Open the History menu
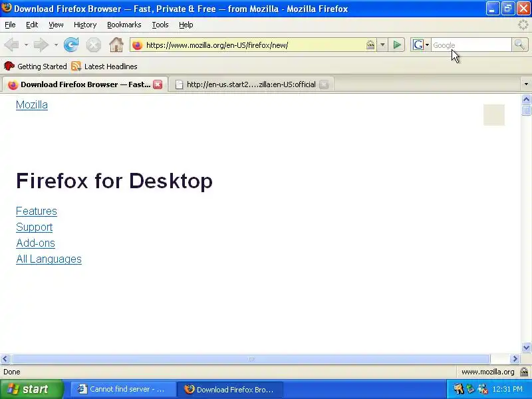 pyautogui.click(x=85, y=25)
